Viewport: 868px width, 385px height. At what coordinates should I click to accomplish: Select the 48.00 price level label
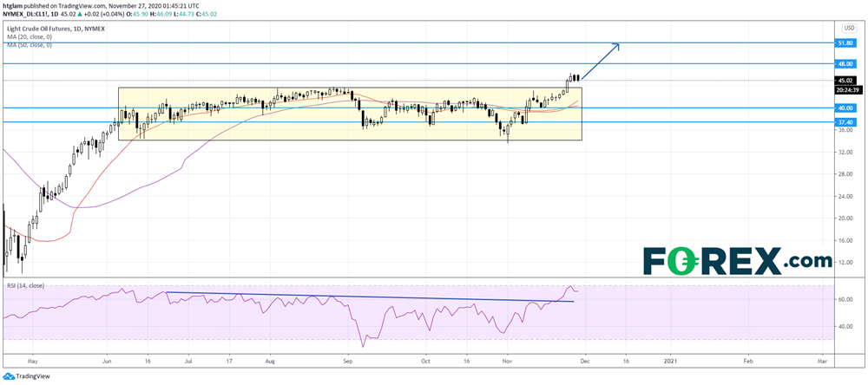click(x=844, y=64)
